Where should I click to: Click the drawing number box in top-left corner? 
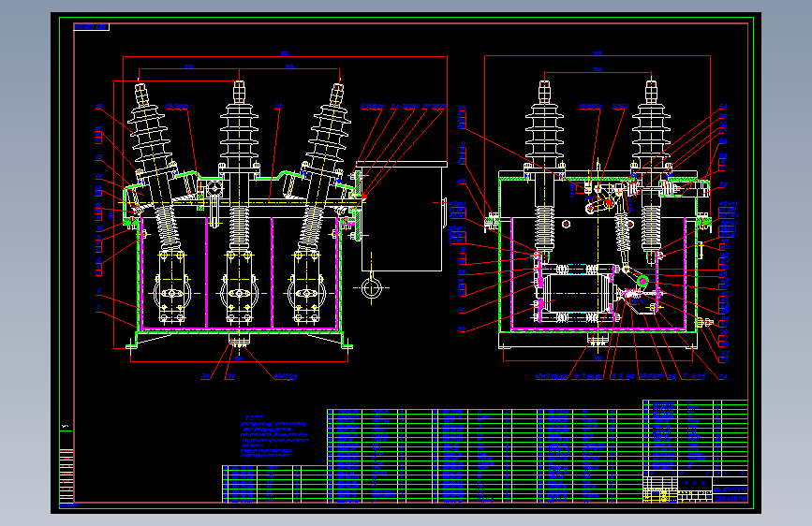click(x=91, y=27)
